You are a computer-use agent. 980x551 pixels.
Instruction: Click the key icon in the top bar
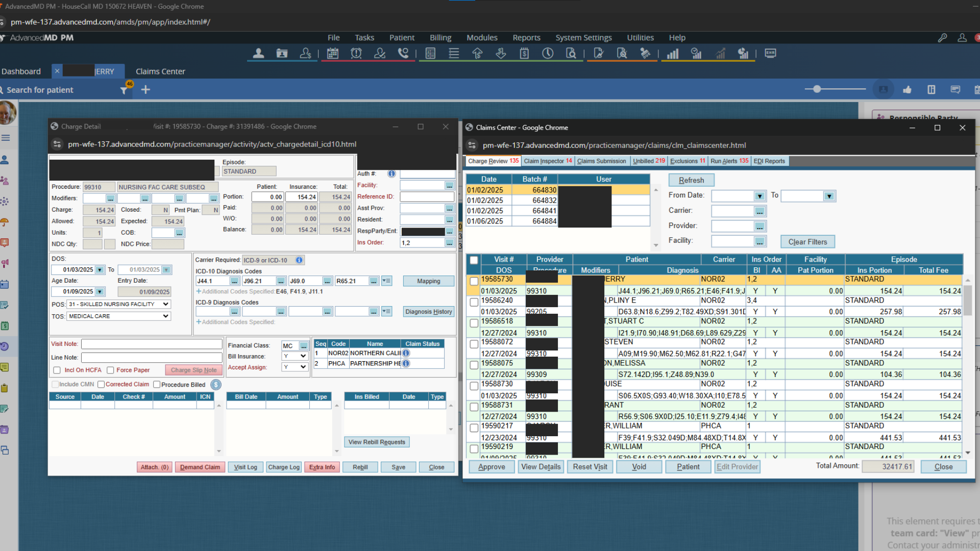tap(942, 38)
